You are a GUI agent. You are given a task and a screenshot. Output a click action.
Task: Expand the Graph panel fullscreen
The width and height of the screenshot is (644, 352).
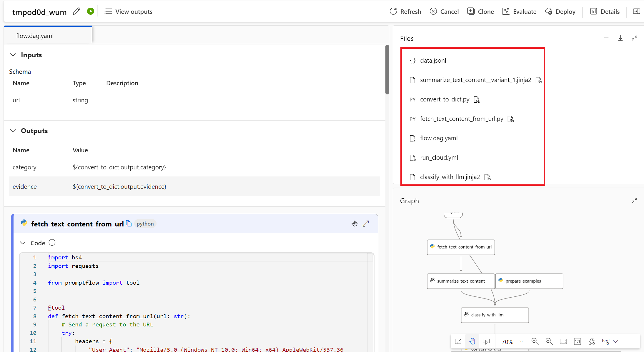pyautogui.click(x=635, y=200)
